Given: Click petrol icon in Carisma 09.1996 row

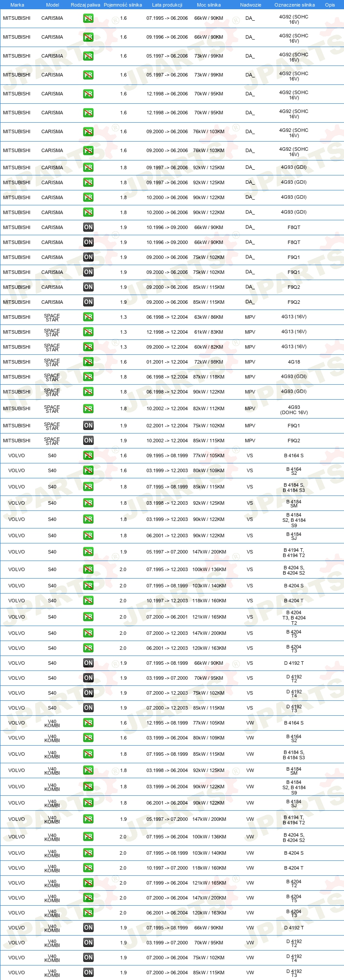Looking at the screenshot, I should tap(88, 37).
